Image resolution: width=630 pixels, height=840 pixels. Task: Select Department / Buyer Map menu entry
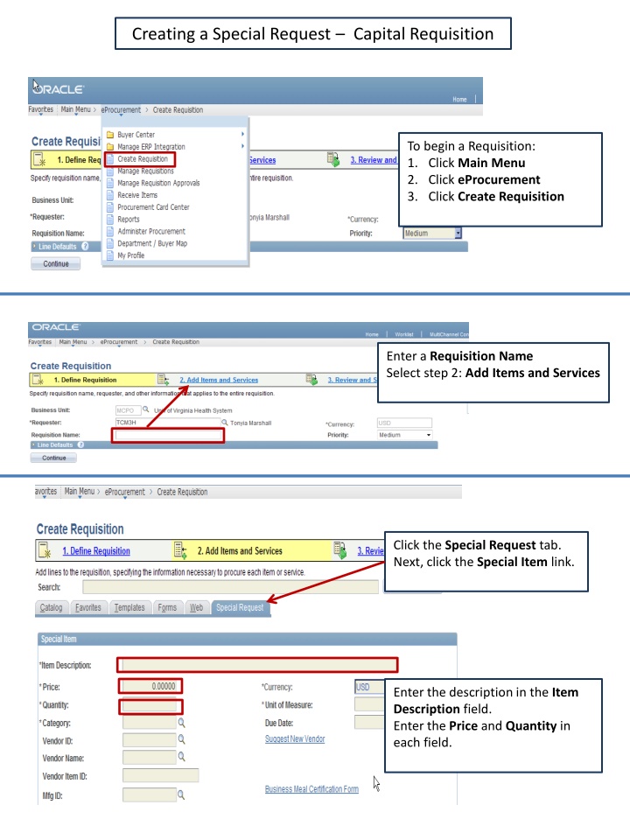click(152, 243)
